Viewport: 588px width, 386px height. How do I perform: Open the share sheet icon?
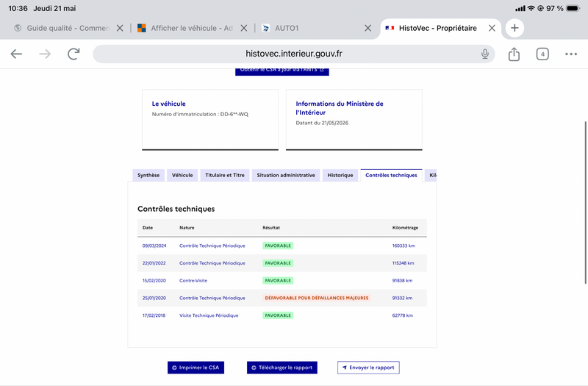click(514, 54)
